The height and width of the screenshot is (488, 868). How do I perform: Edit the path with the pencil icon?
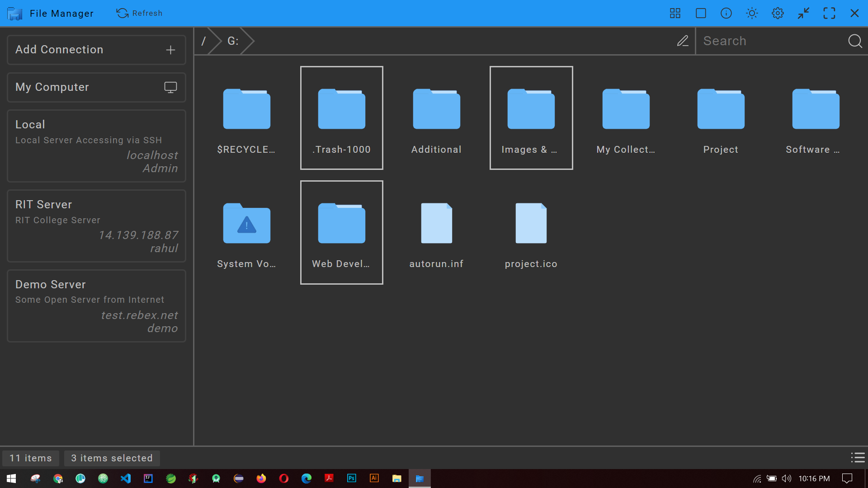coord(683,41)
